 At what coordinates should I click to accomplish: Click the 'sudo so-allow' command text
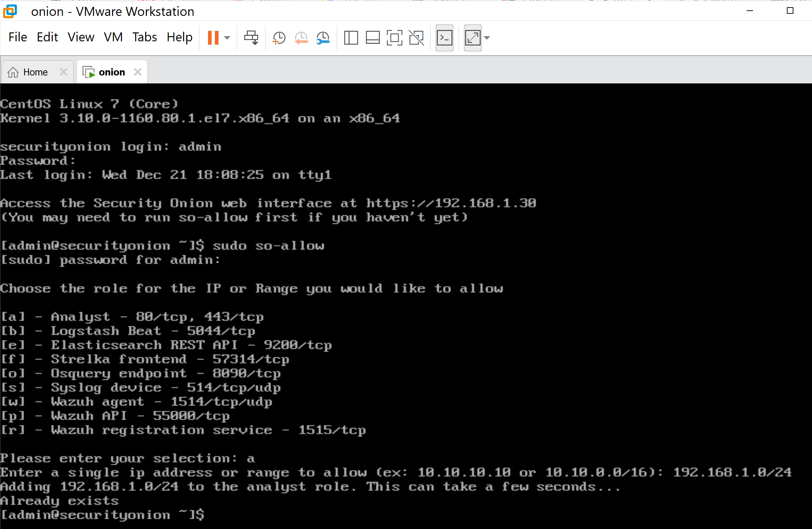[269, 246]
